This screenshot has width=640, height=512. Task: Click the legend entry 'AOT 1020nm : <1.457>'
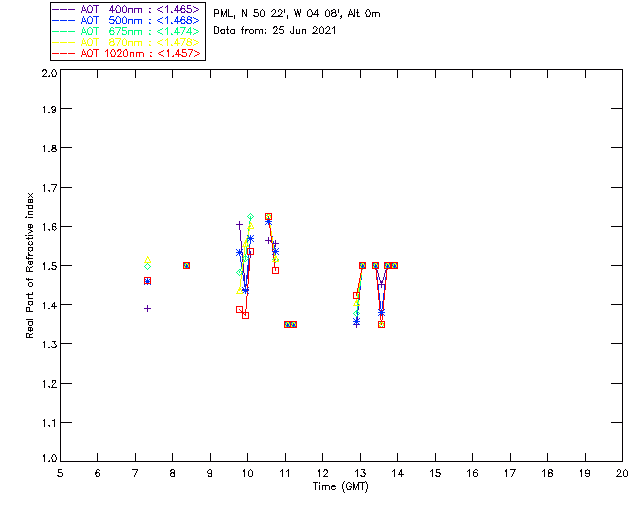coord(126,53)
